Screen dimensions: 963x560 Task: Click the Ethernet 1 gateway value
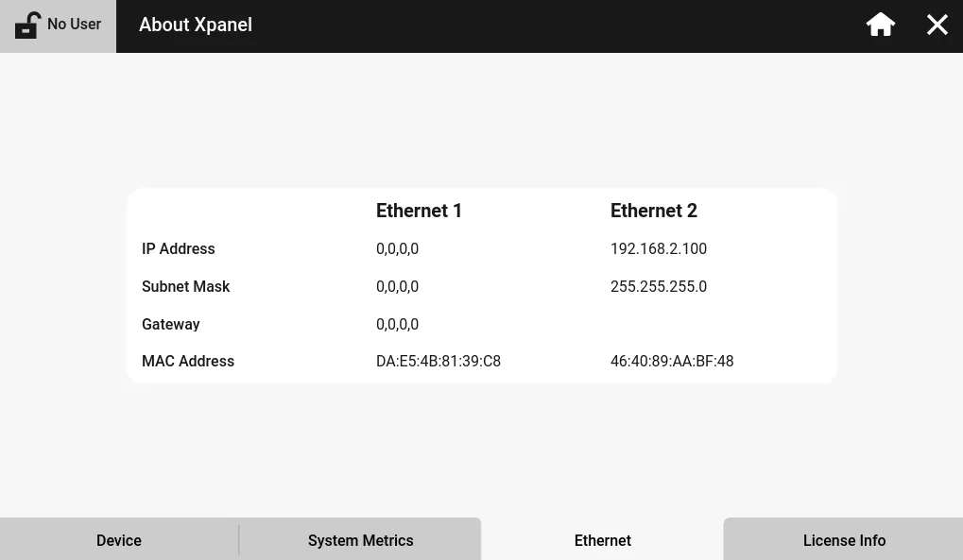tap(397, 325)
